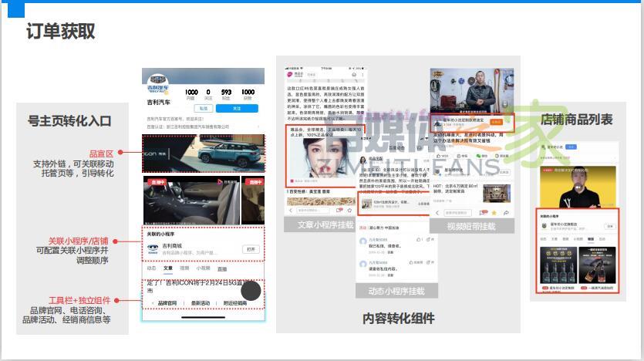Tap the comment input on video screen
Screen dimensions: 644x361
point(458,213)
